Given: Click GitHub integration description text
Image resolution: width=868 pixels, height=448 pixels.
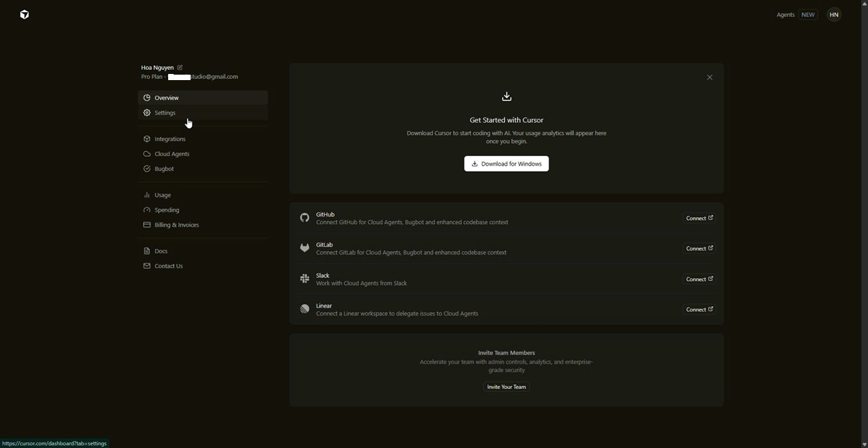Looking at the screenshot, I should tap(412, 223).
